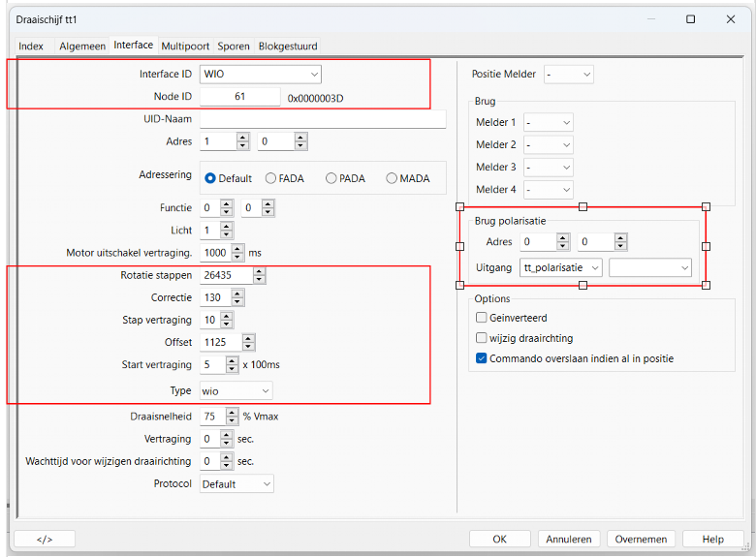Open the XML view button
The height and width of the screenshot is (557, 756).
45,540
